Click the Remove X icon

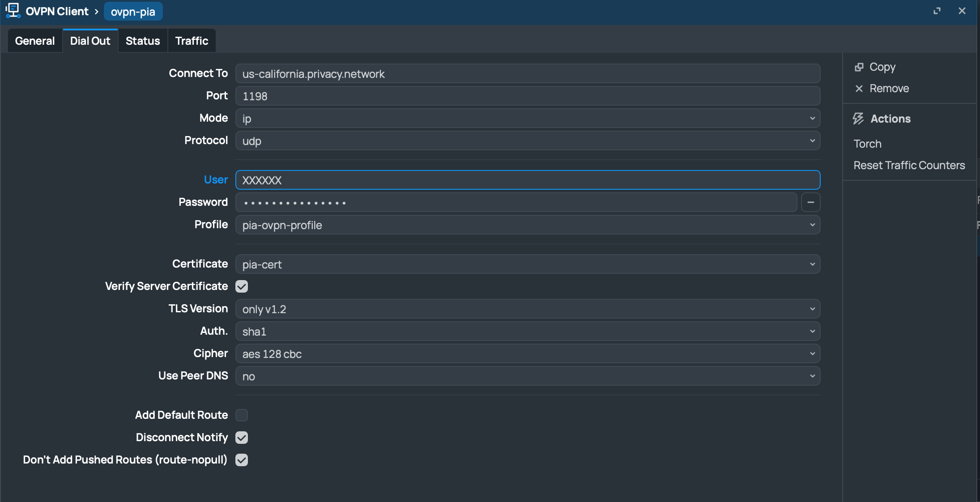(x=859, y=89)
